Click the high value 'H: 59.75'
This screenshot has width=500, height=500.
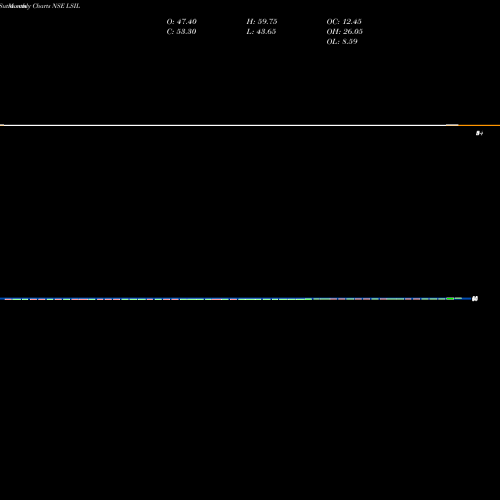point(262,22)
